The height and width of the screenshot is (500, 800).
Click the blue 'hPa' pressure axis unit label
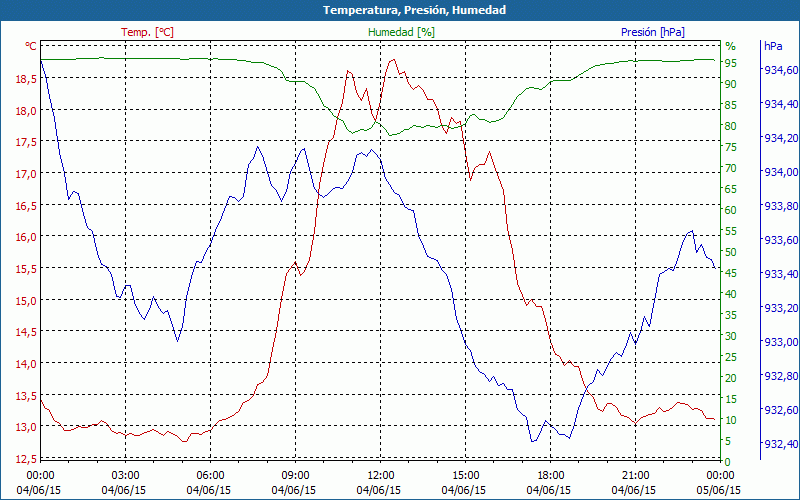pos(773,46)
